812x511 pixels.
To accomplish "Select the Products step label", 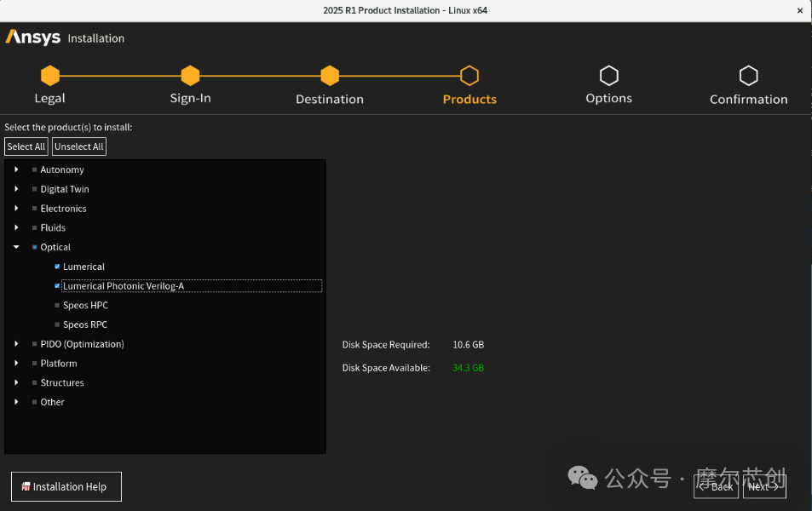I will (x=469, y=99).
